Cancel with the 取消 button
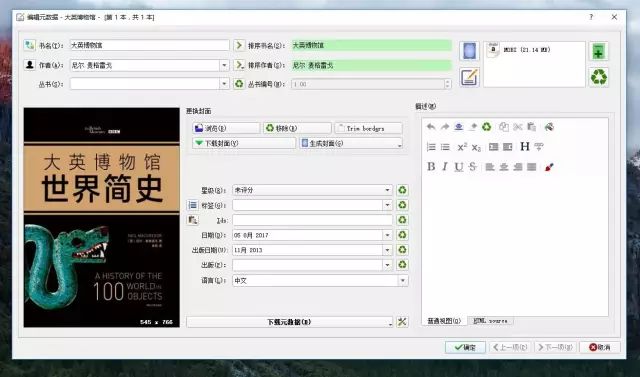The image size is (640, 377). [x=600, y=347]
